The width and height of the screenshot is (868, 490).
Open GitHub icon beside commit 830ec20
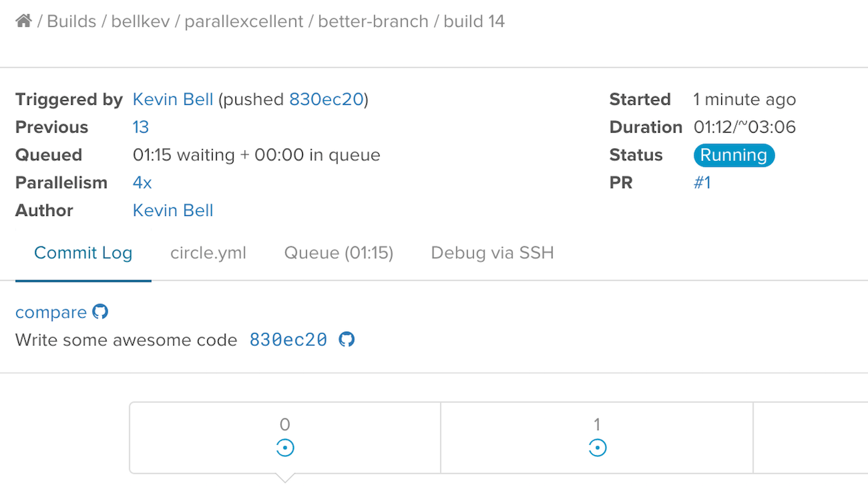point(347,339)
